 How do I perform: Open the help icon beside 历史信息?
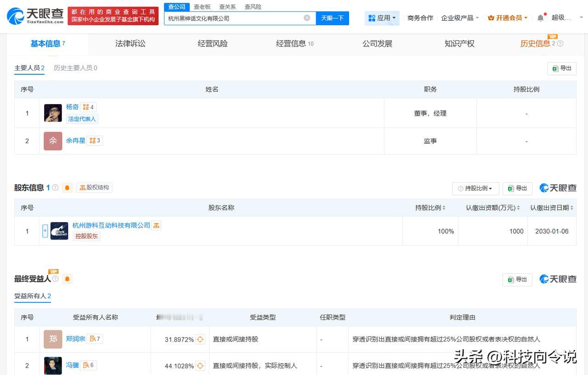pyautogui.click(x=560, y=44)
